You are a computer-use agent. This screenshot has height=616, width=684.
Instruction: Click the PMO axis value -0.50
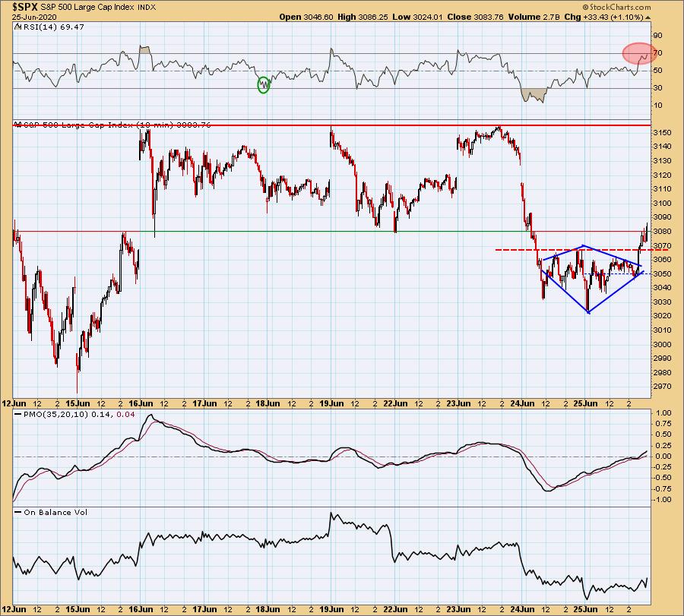tap(662, 478)
